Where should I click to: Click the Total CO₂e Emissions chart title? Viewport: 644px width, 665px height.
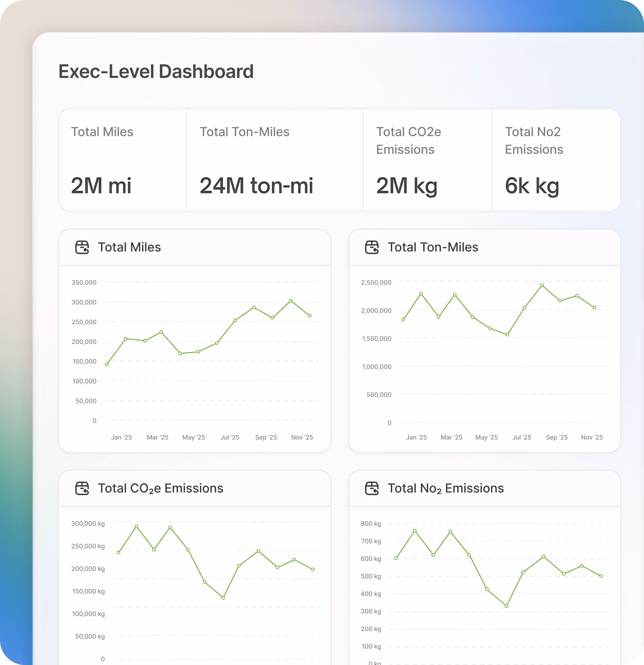[160, 488]
